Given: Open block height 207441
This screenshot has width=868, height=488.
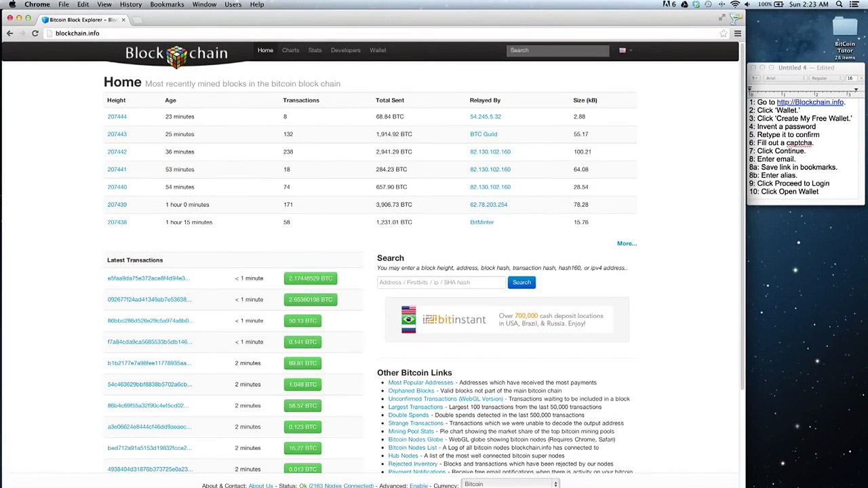Looking at the screenshot, I should (117, 169).
